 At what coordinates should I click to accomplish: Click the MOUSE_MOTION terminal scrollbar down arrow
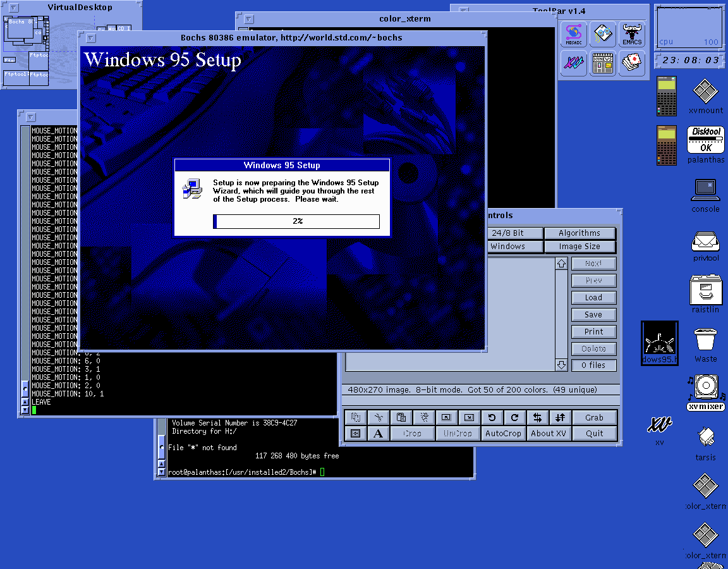pyautogui.click(x=25, y=410)
